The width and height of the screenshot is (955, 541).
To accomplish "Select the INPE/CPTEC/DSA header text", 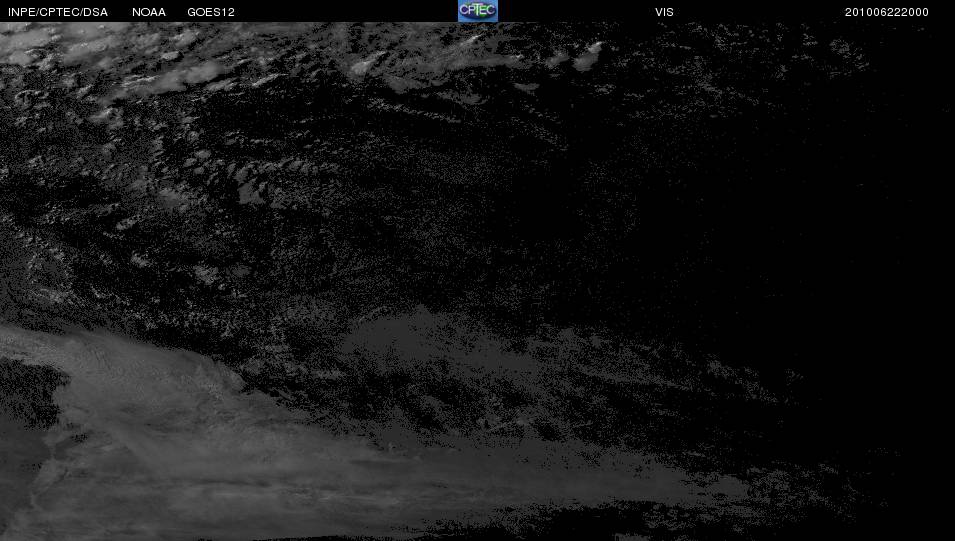I will (58, 12).
